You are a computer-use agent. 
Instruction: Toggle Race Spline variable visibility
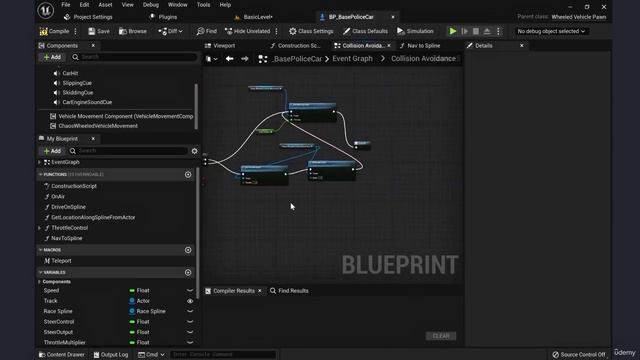pos(190,311)
